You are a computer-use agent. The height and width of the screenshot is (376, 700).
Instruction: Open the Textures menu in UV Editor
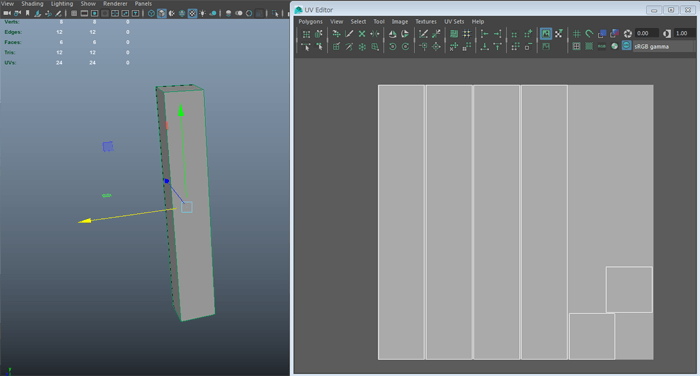pos(426,21)
